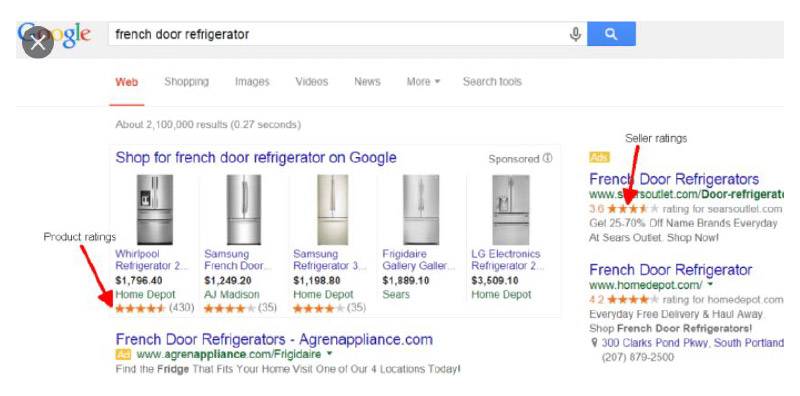Click the blue magnifier search button

pos(611,34)
